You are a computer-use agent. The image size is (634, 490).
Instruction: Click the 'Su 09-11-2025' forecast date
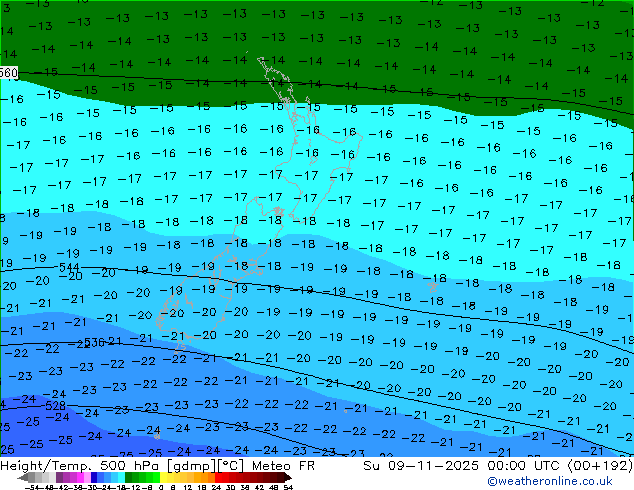coord(421,466)
